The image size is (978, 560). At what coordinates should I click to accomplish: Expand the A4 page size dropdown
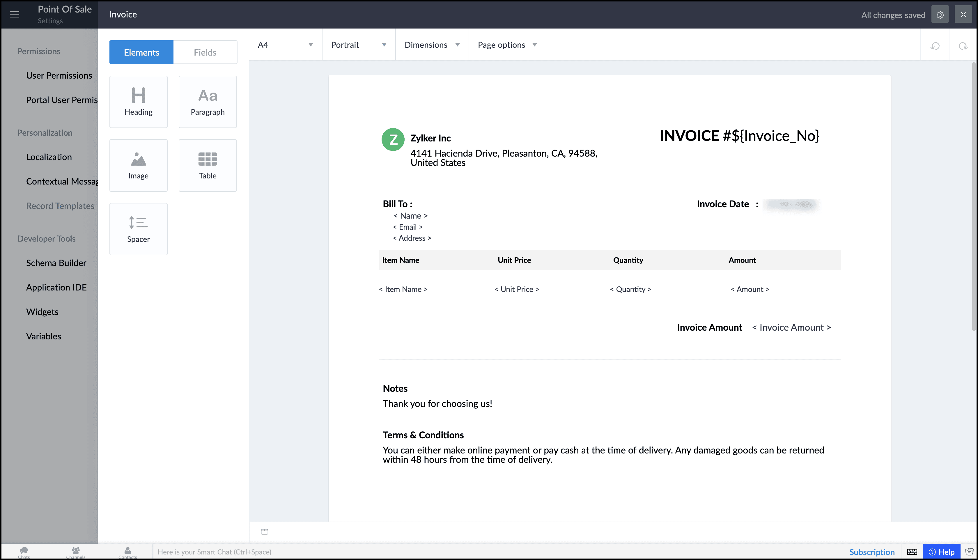pos(285,45)
